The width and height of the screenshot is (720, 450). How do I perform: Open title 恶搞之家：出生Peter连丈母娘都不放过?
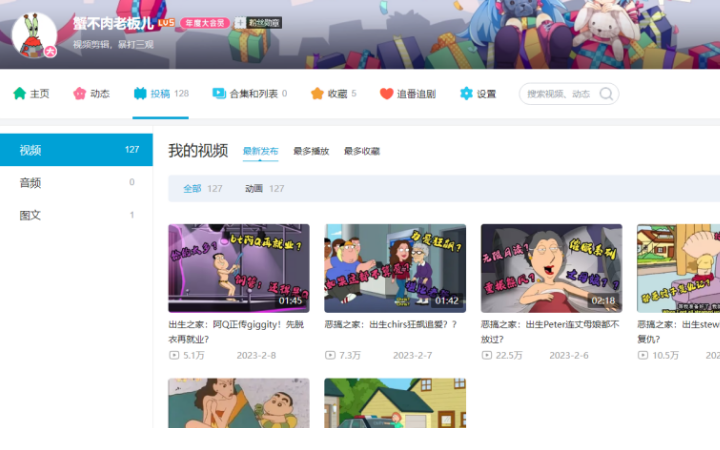pyautogui.click(x=550, y=332)
